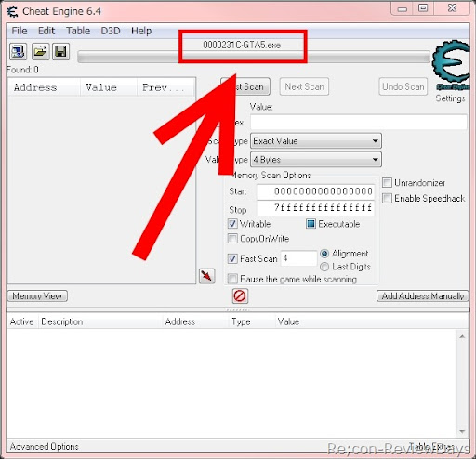Open the Table menu

click(x=78, y=31)
